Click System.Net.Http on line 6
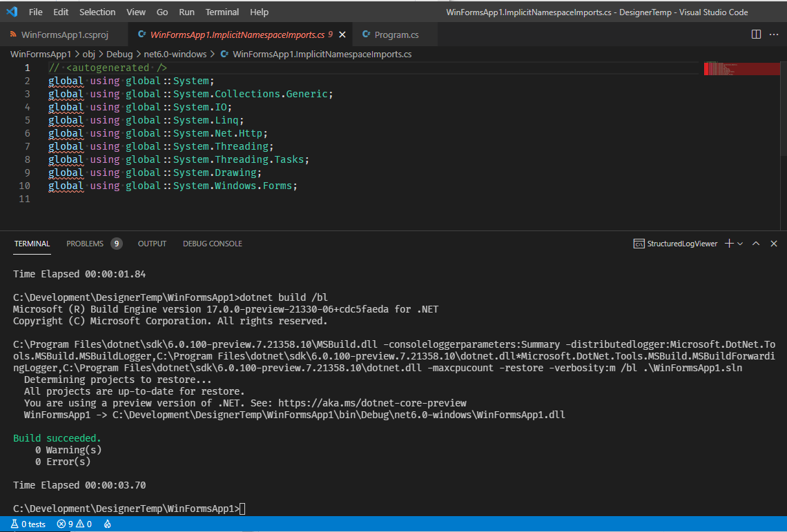The image size is (787, 532). (x=218, y=133)
